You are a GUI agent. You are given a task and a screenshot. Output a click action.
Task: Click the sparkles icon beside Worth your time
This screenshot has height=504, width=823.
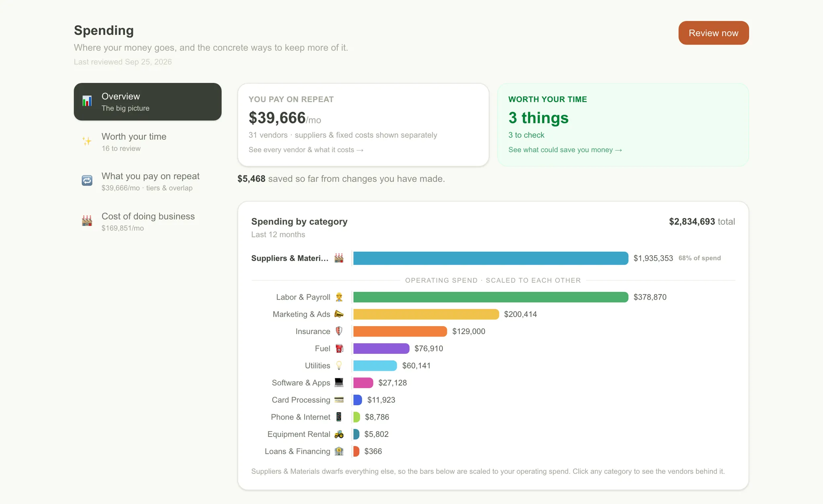[x=87, y=141]
